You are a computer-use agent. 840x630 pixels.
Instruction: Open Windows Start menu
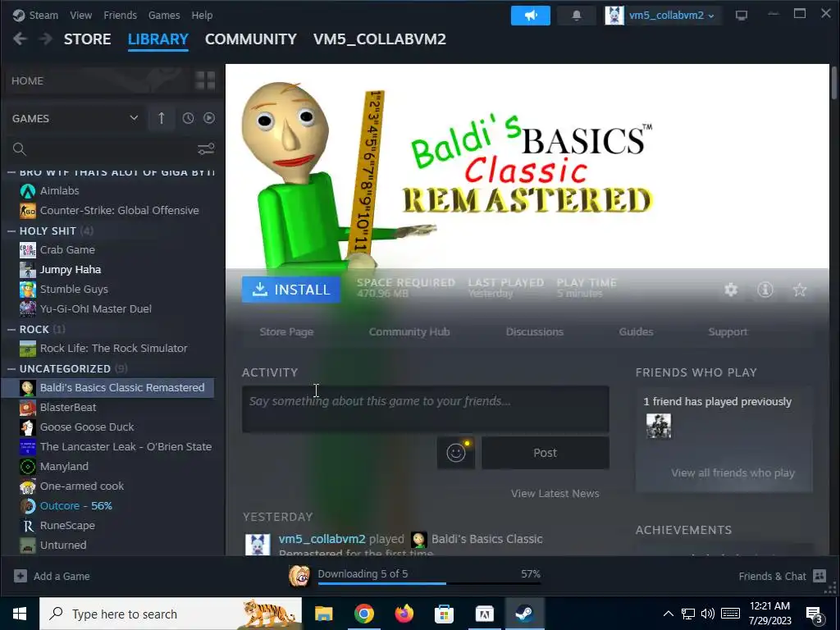20,614
